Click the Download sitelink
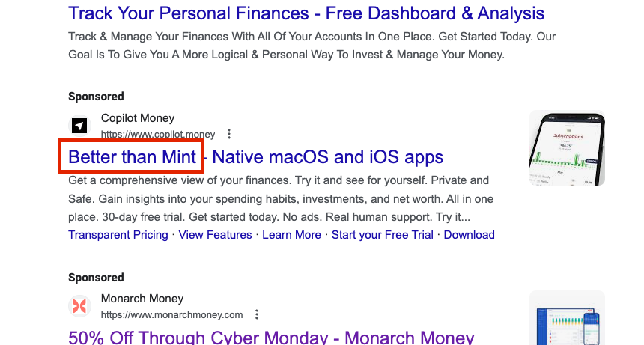Screen dimensions: 644x345 pyautogui.click(x=470, y=235)
